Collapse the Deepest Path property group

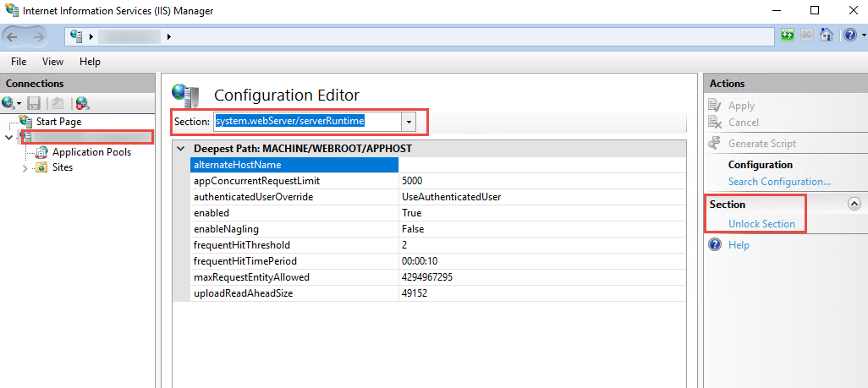180,149
